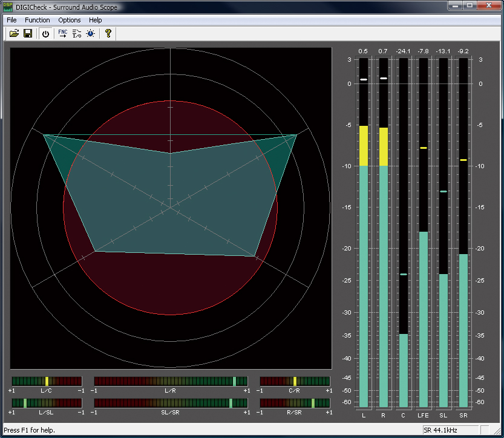Toggle the power start/stop button

(45, 34)
